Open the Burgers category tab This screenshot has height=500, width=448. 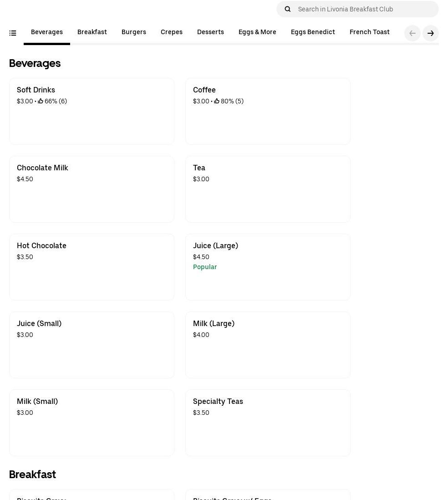(x=134, y=32)
